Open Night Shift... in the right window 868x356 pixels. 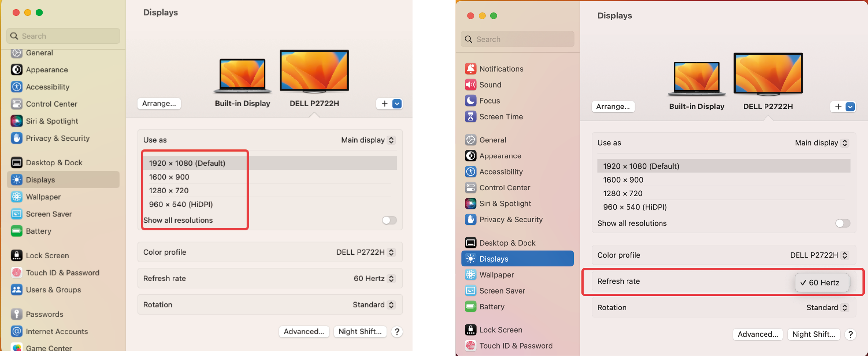pos(813,334)
